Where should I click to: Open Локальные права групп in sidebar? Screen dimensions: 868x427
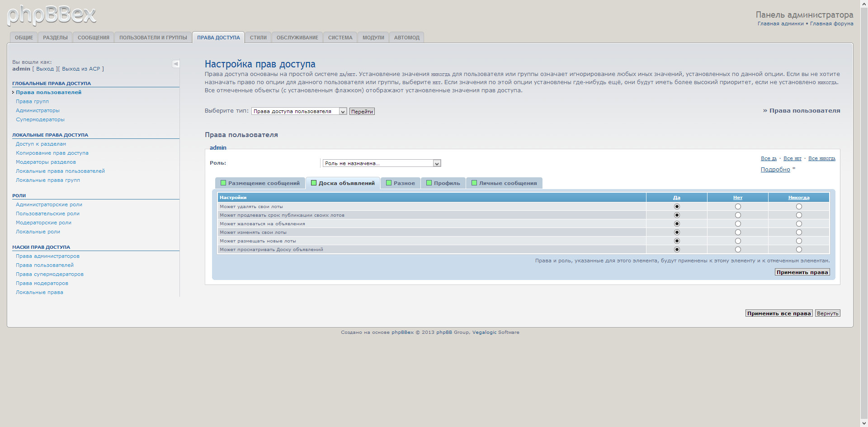tap(48, 180)
